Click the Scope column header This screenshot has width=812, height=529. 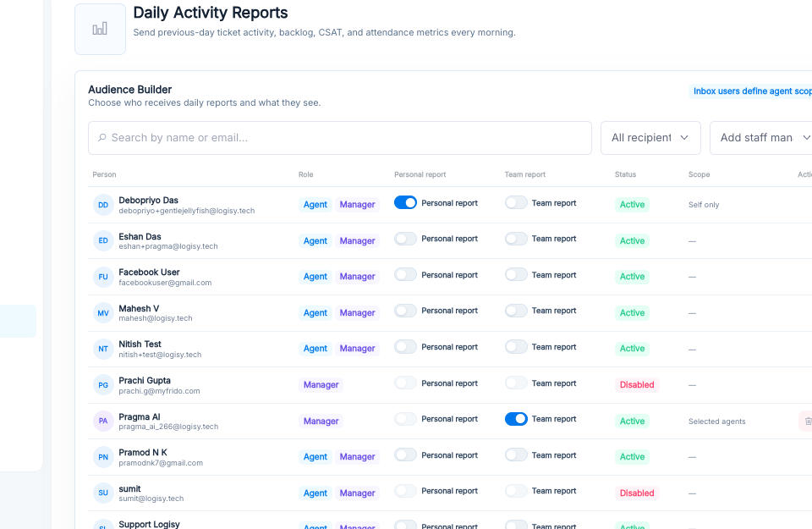(700, 174)
